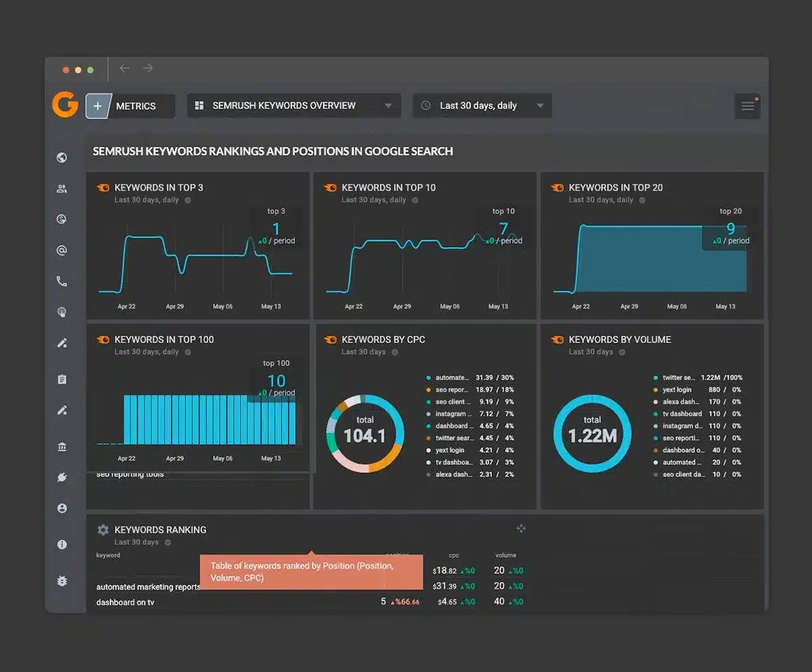This screenshot has width=812, height=672.
Task: Open the METRICS tab
Action: [x=136, y=106]
